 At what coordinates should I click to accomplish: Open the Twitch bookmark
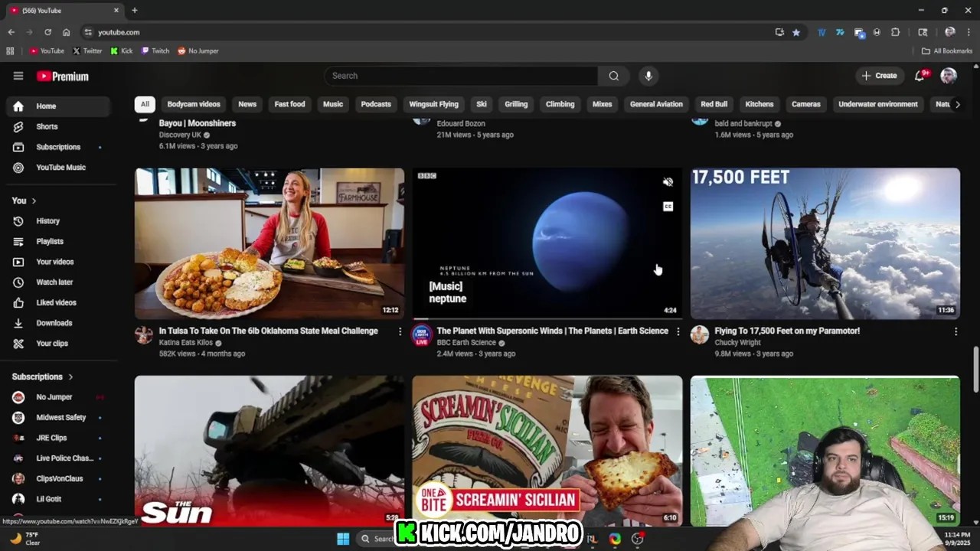click(x=155, y=51)
